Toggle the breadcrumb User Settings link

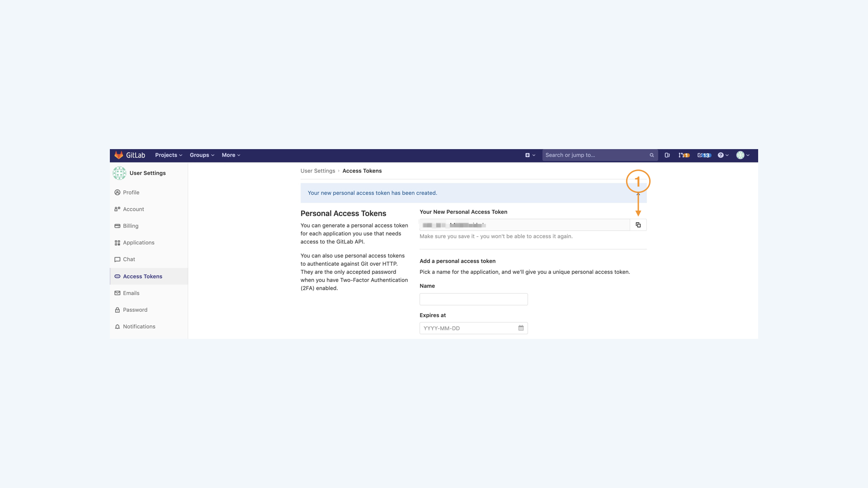click(317, 172)
